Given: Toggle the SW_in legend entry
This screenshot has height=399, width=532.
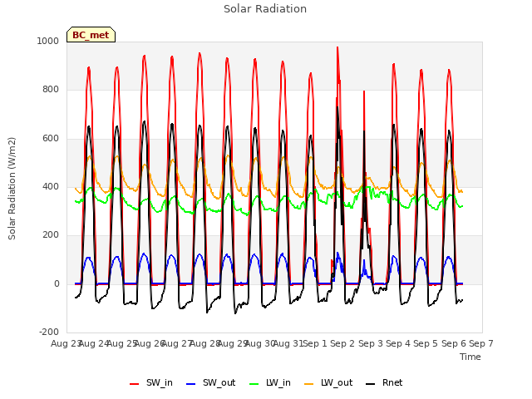Looking at the screenshot, I should [151, 382].
